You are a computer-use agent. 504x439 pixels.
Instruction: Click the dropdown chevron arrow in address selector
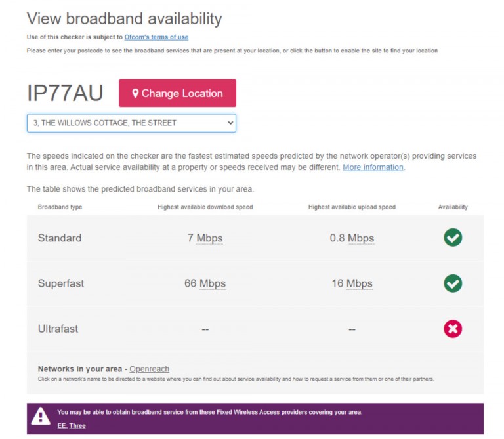[x=230, y=123]
